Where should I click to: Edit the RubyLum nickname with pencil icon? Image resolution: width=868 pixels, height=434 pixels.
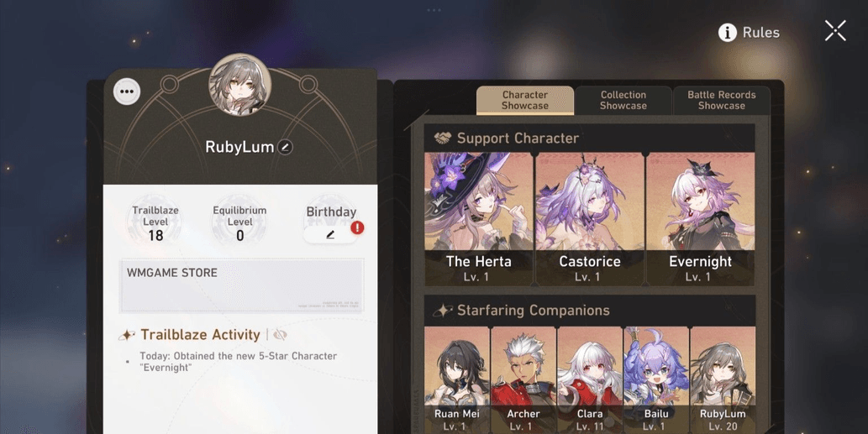click(285, 147)
